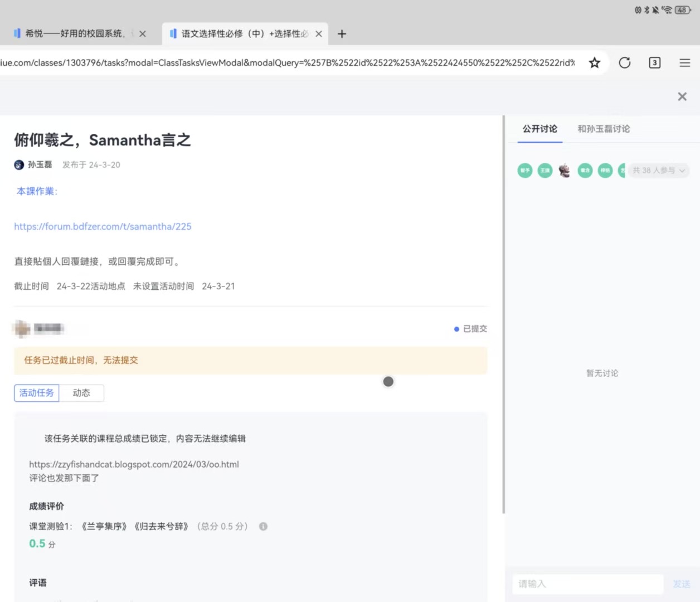This screenshot has width=700, height=602.
Task: Click the 请输入 discussion input field
Action: tap(587, 584)
